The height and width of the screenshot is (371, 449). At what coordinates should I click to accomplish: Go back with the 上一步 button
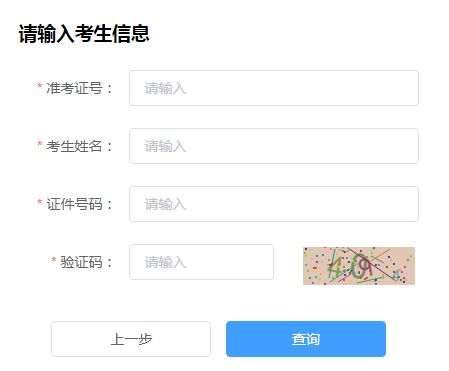131,339
